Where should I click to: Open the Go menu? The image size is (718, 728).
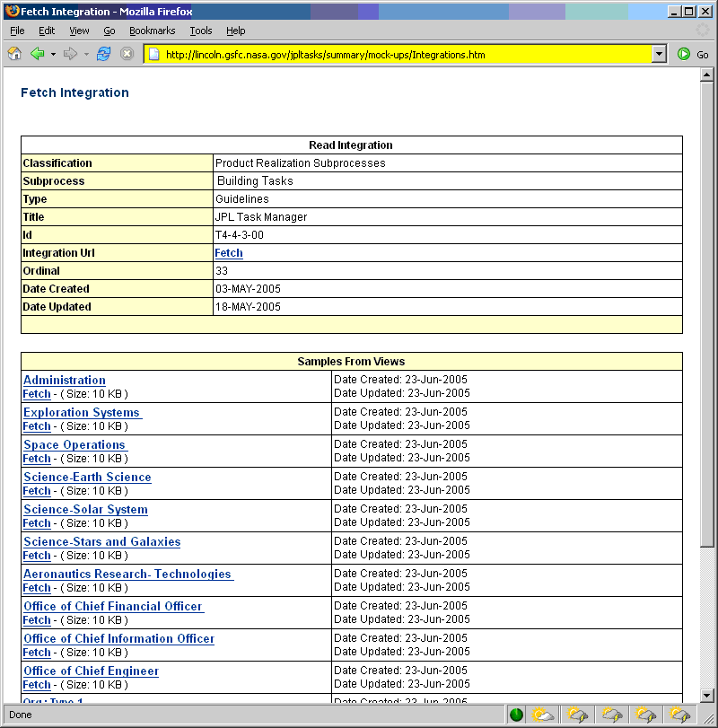109,31
